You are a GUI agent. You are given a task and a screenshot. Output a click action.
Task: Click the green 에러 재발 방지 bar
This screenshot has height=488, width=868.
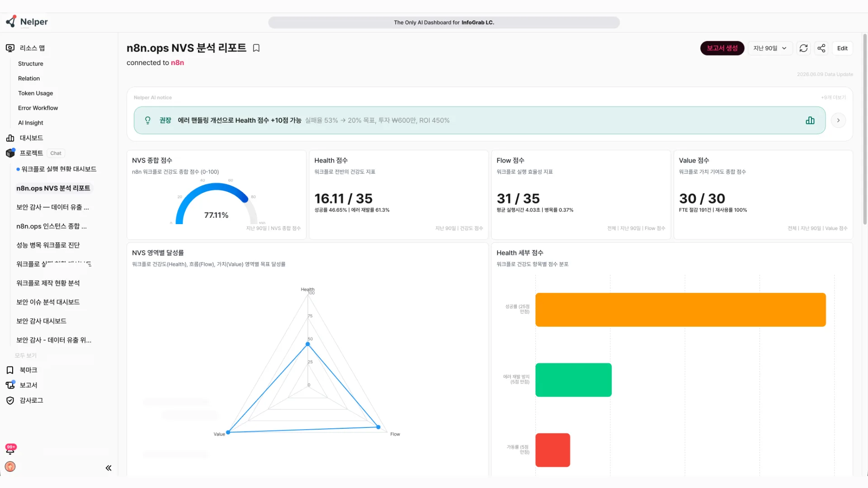573,380
